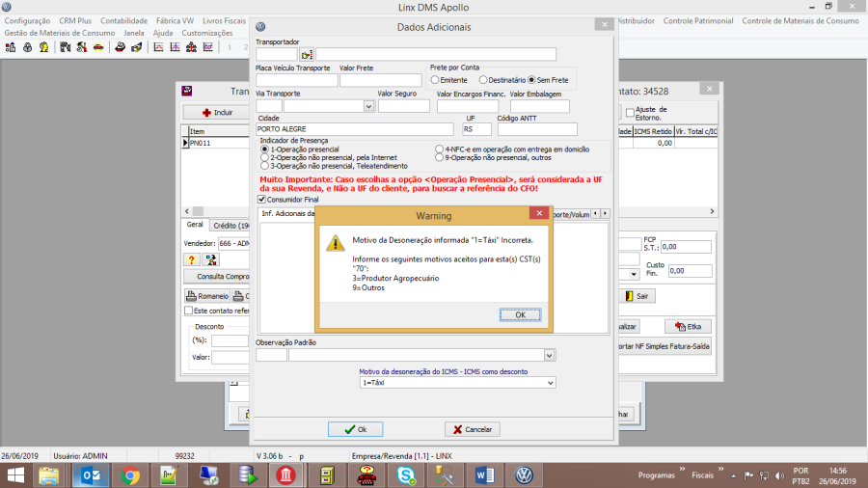Select 2-Operação não presencial, pela Internet
868x488 pixels.
point(264,158)
